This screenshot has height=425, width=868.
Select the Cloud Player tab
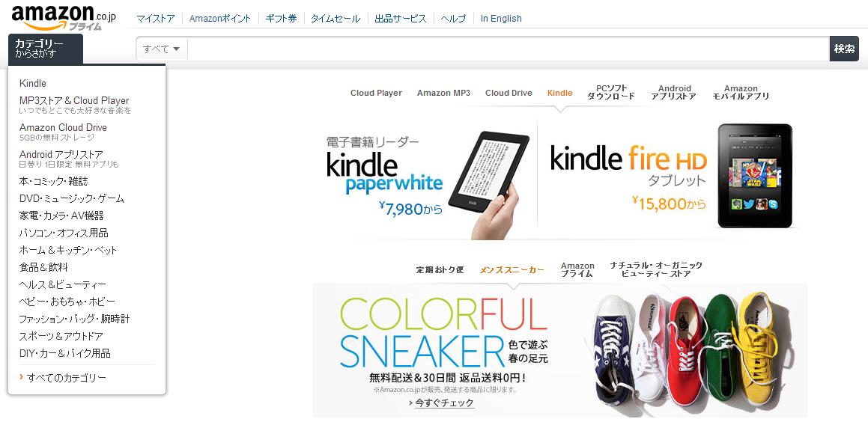click(x=377, y=93)
